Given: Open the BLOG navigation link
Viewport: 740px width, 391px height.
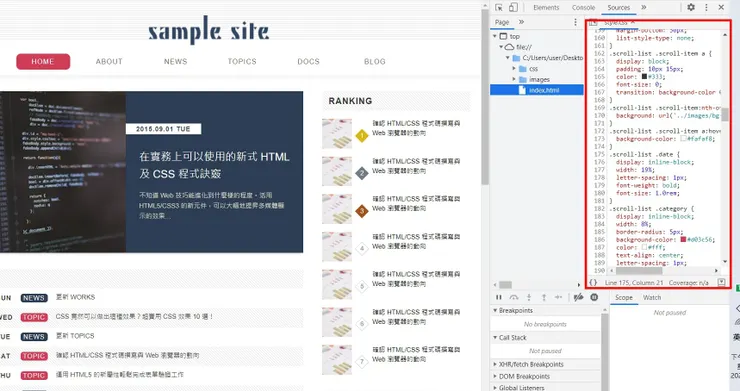Looking at the screenshot, I should pos(375,61).
